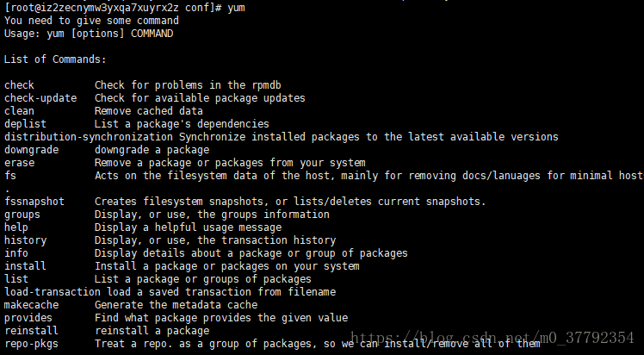Click the shell prompt line with 'yum'

[x=125, y=8]
